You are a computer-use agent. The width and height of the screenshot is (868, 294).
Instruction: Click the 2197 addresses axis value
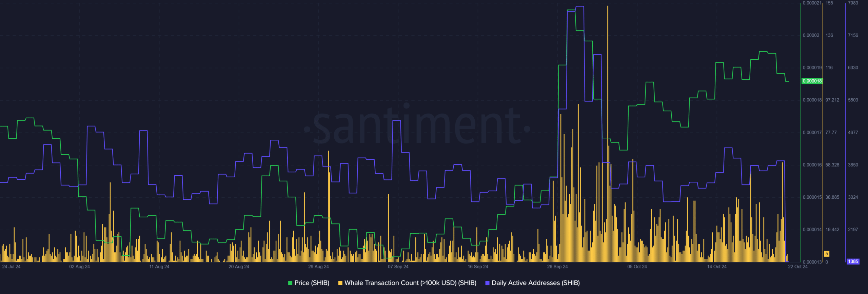(853, 230)
